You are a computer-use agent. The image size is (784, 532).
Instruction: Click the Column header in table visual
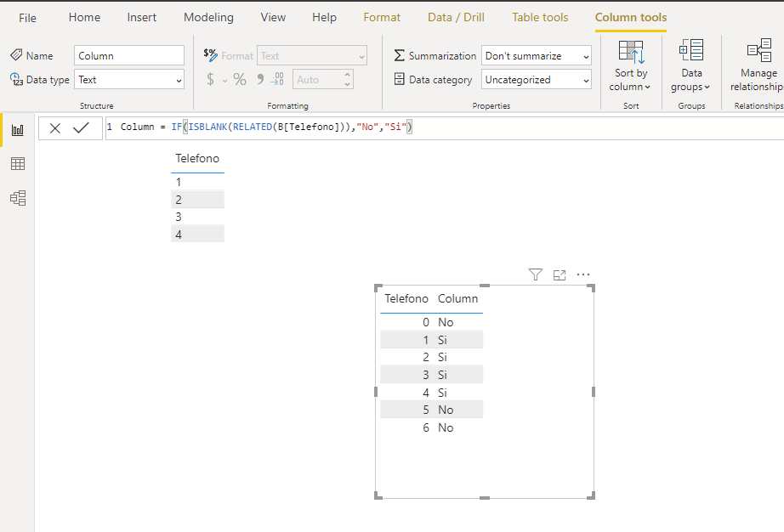coord(458,299)
